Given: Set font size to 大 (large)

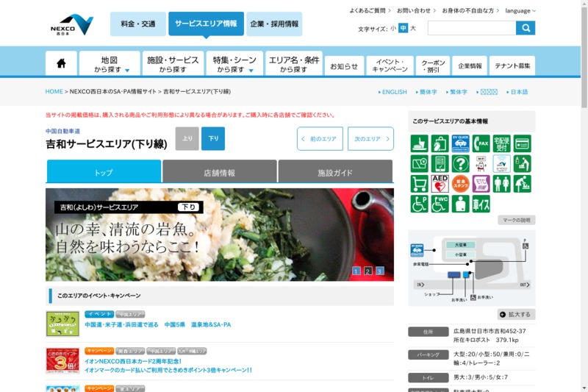Looking at the screenshot, I should (x=413, y=29).
